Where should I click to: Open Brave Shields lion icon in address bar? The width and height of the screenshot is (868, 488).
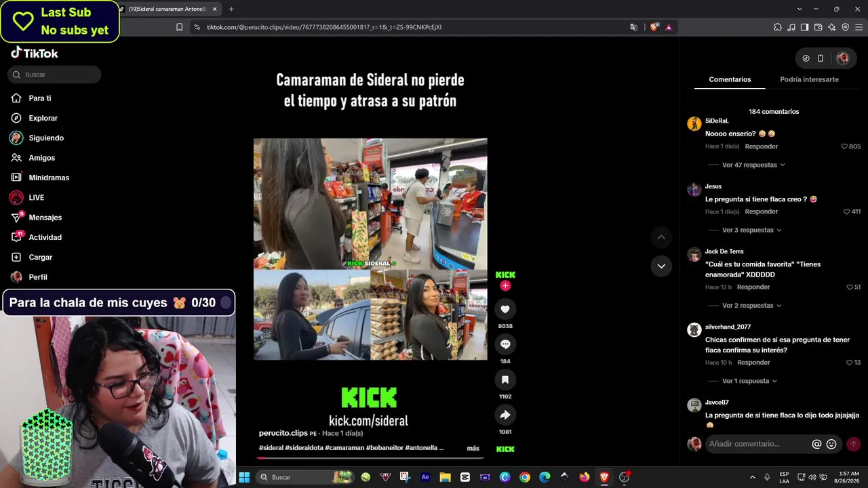(x=654, y=27)
